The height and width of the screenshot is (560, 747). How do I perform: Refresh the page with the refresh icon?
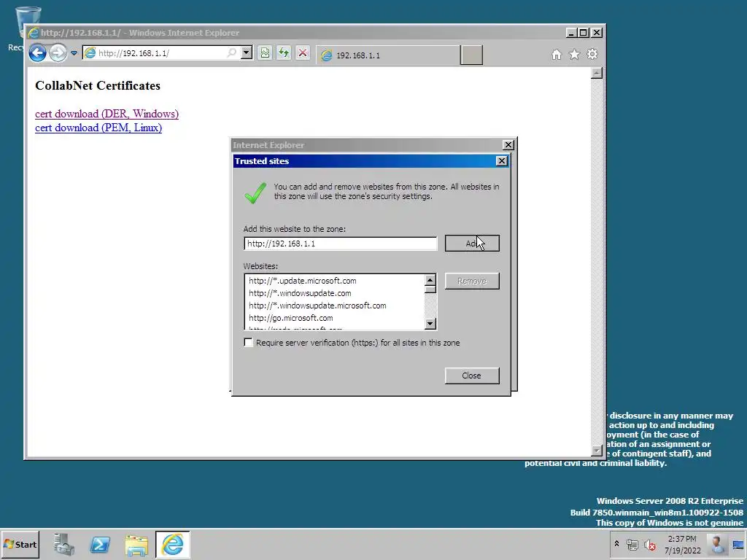[284, 52]
